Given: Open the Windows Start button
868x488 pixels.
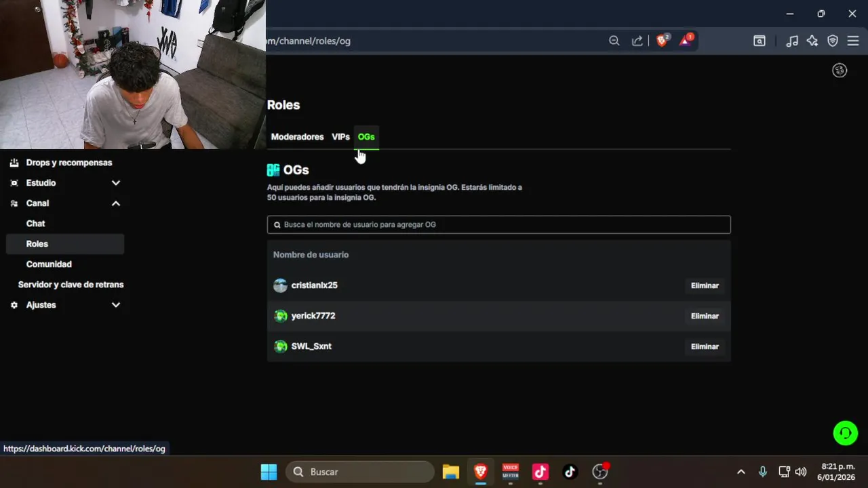Looking at the screenshot, I should coord(269,472).
